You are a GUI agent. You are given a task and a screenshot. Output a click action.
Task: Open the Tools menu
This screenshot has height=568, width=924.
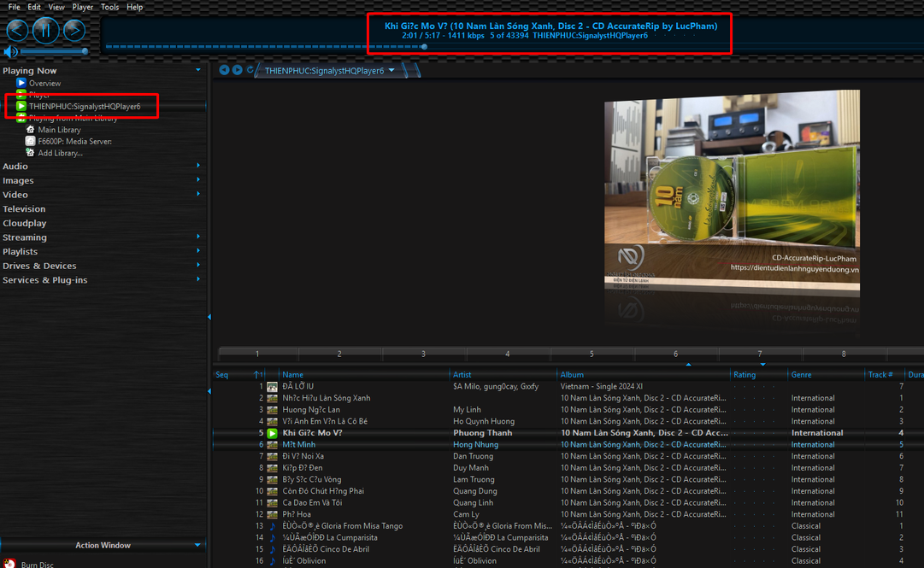pos(109,7)
